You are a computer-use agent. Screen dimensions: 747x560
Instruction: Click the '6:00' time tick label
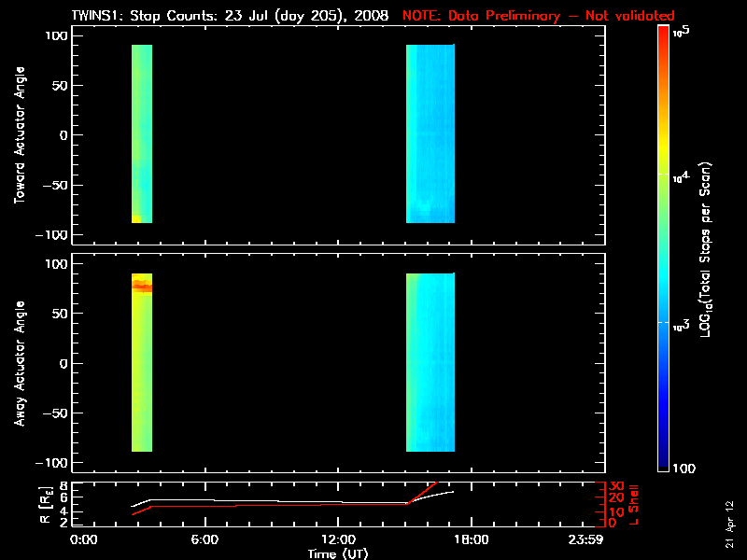coord(204,540)
